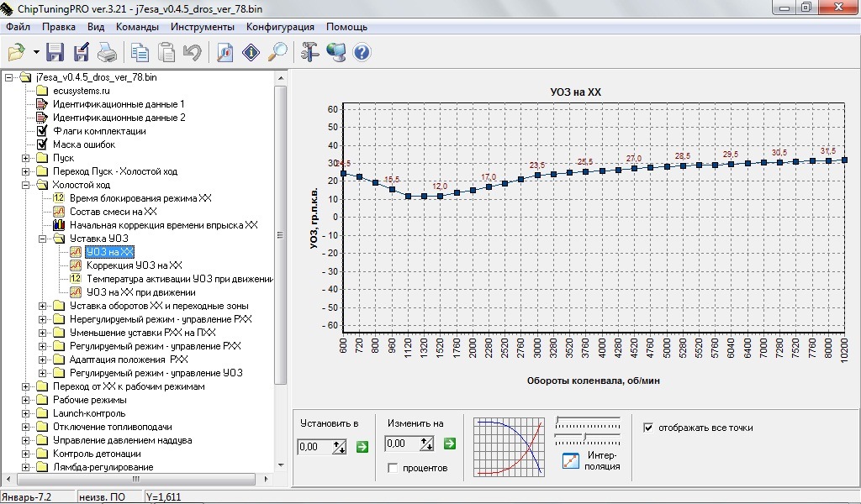Screen dimensions: 861x504
Task: Open the Конфигурация menu
Action: click(280, 27)
